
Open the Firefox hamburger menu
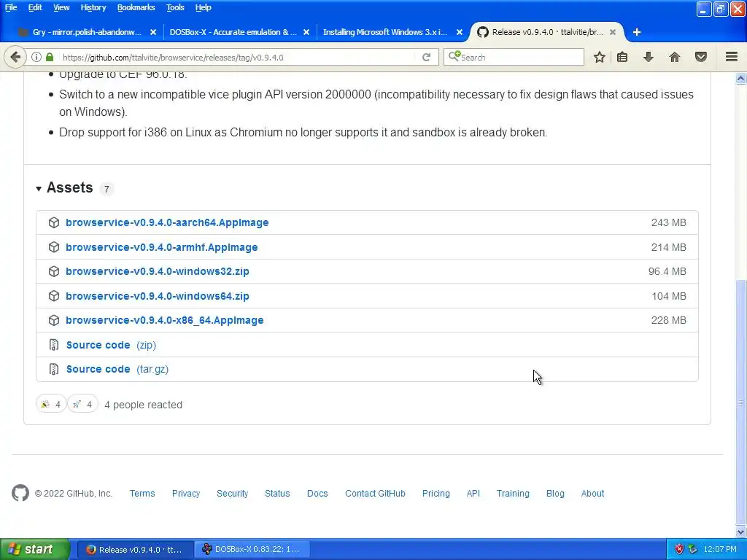pyautogui.click(x=732, y=57)
